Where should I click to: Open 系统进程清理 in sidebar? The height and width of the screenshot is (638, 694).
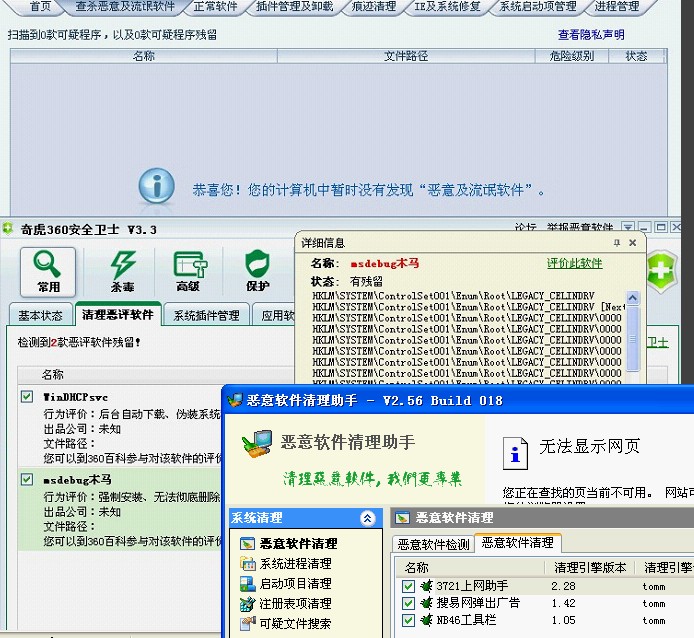coord(285,563)
